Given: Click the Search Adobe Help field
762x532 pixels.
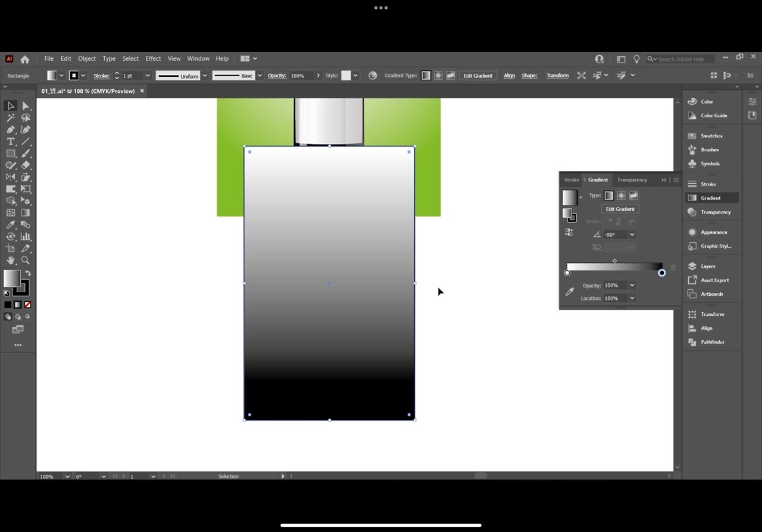Looking at the screenshot, I should point(681,59).
